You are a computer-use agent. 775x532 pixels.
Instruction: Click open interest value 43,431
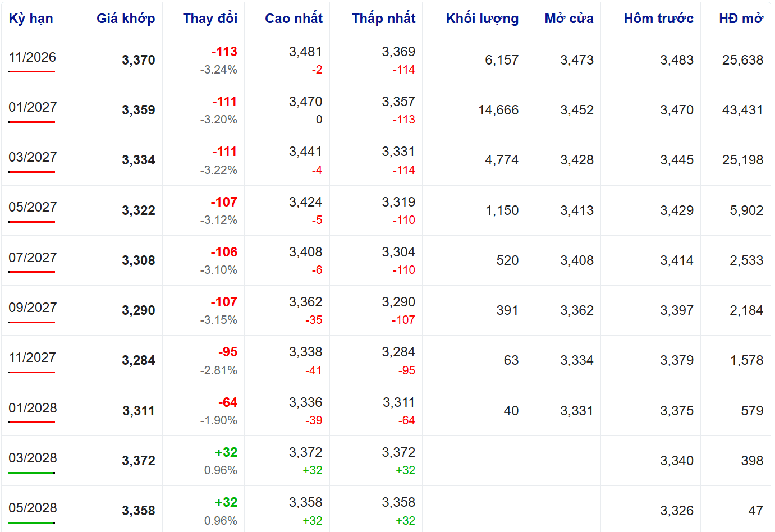point(742,110)
